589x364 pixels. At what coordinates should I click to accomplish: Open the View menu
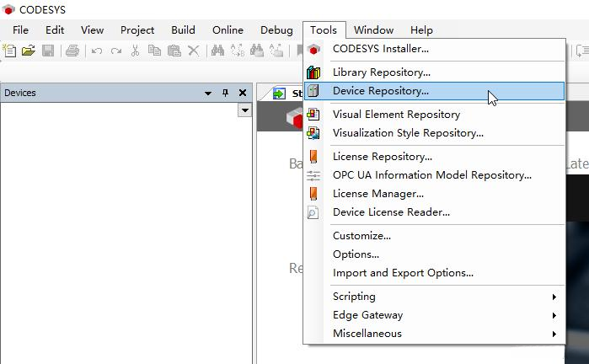click(x=92, y=30)
